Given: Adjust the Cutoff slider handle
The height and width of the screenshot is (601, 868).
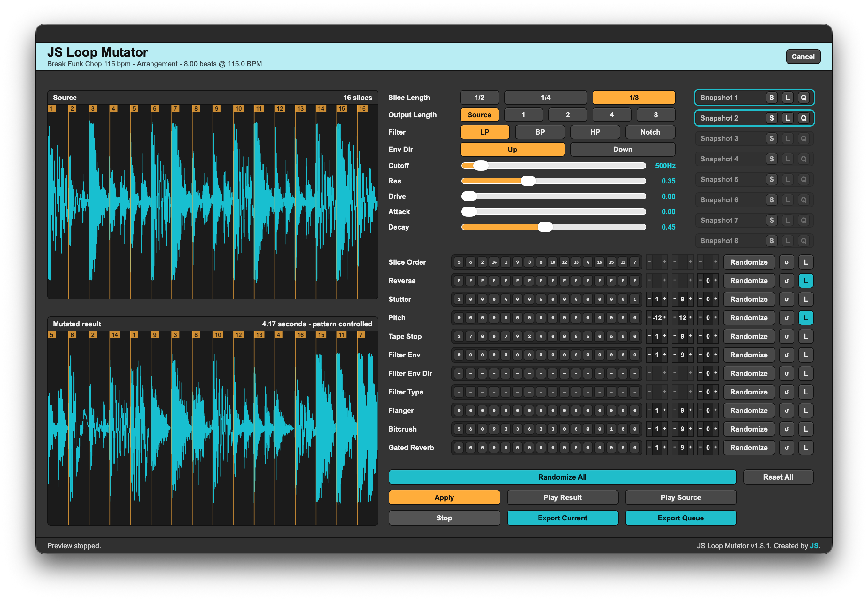Looking at the screenshot, I should [481, 166].
